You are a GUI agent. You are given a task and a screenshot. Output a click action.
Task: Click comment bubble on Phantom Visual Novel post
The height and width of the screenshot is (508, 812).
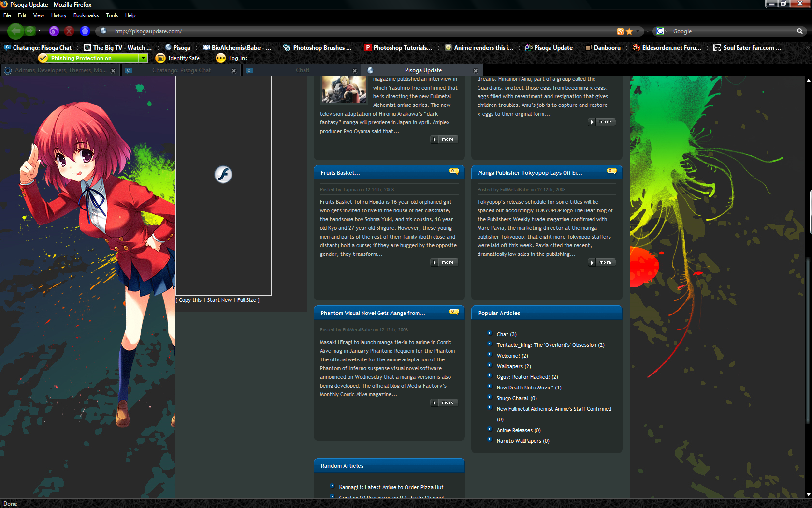tap(454, 312)
